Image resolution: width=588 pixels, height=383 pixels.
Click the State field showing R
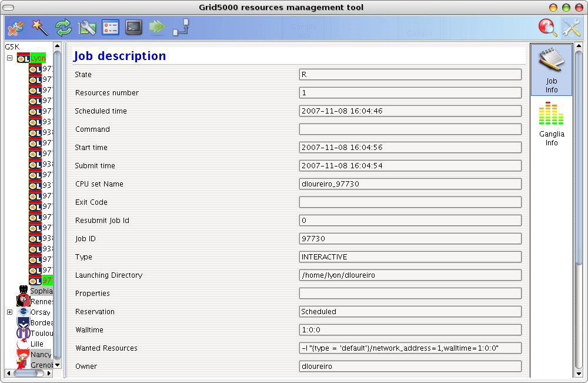pos(410,74)
